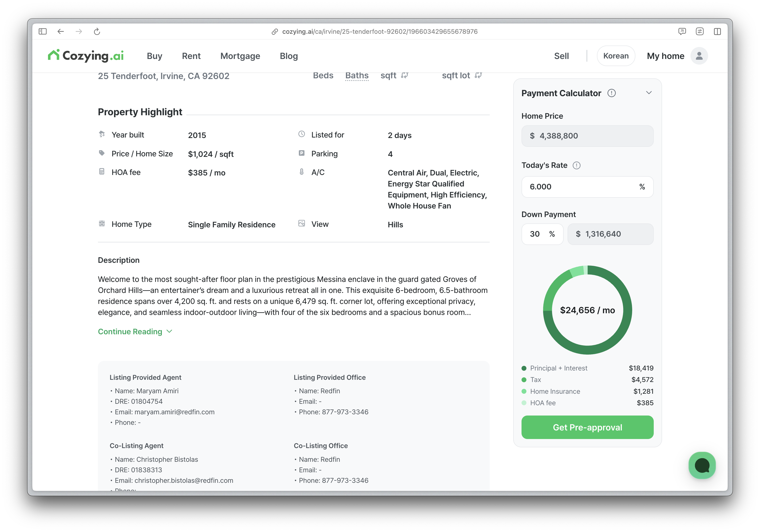760x532 pixels.
Task: Open the Mortgage menu
Action: click(240, 56)
